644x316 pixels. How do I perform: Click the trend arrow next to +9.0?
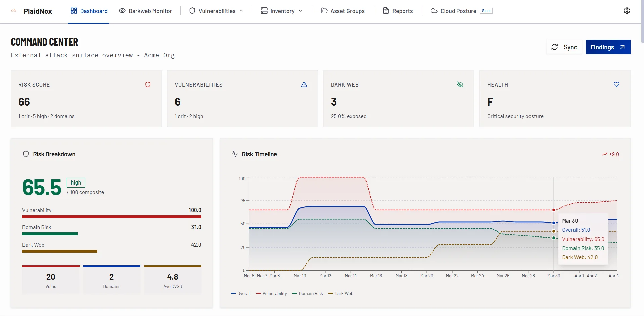point(604,154)
